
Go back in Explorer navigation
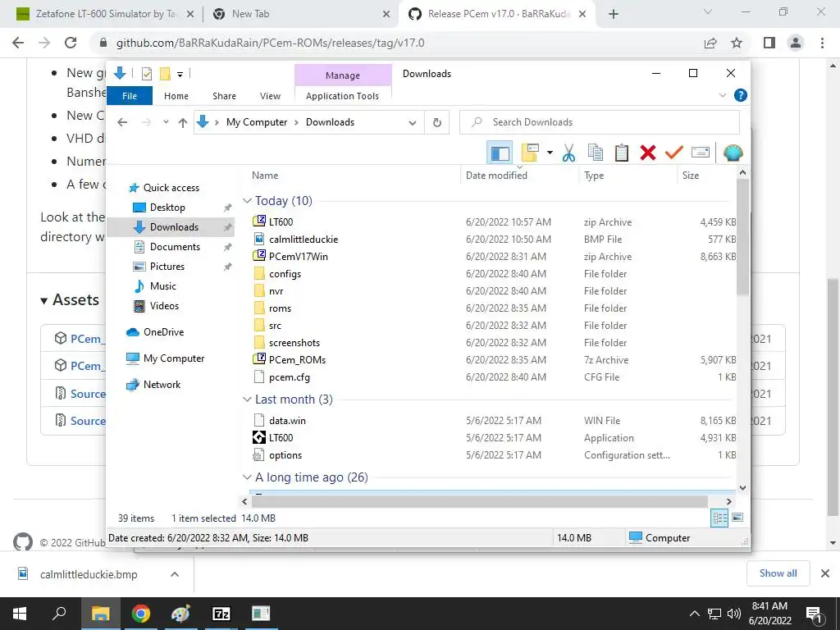pos(122,122)
